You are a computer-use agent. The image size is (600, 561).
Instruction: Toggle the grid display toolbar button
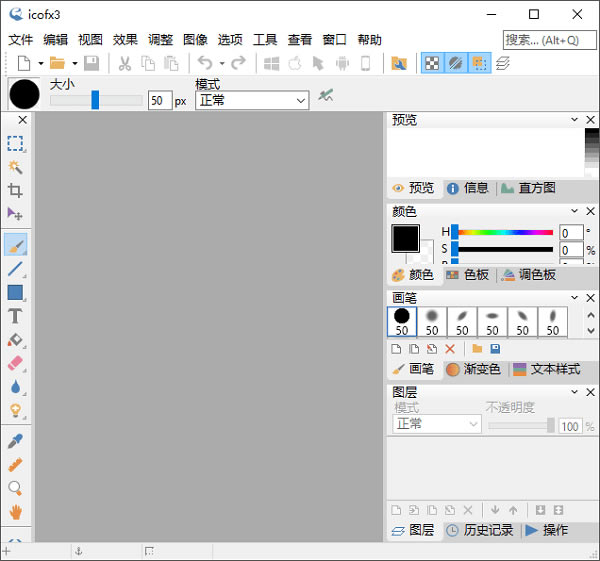click(x=479, y=63)
